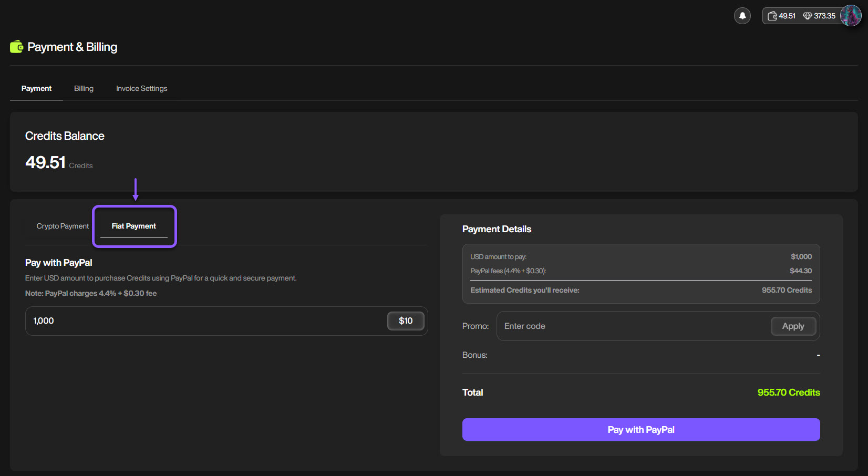Click the Credits Balance 49.51 figure

46,162
